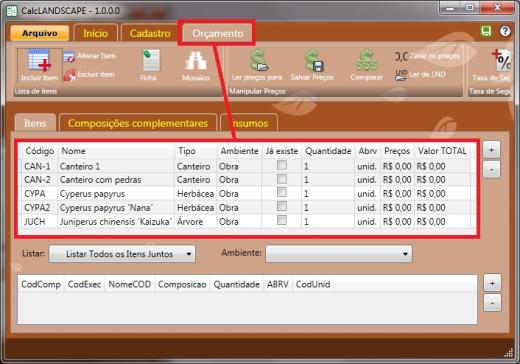Open the Arquivo menu
Image resolution: width=520 pixels, height=364 pixels.
40,33
